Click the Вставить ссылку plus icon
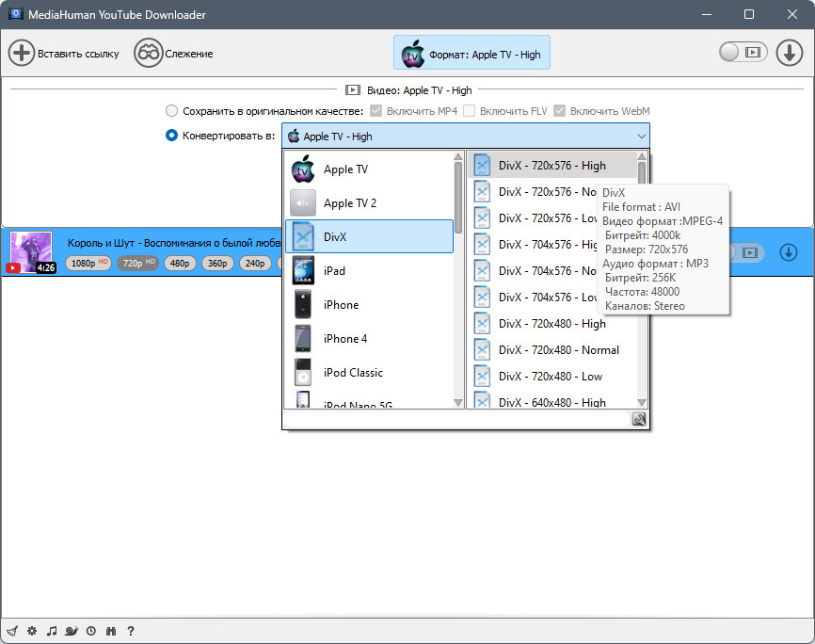The height and width of the screenshot is (644, 815). click(22, 53)
